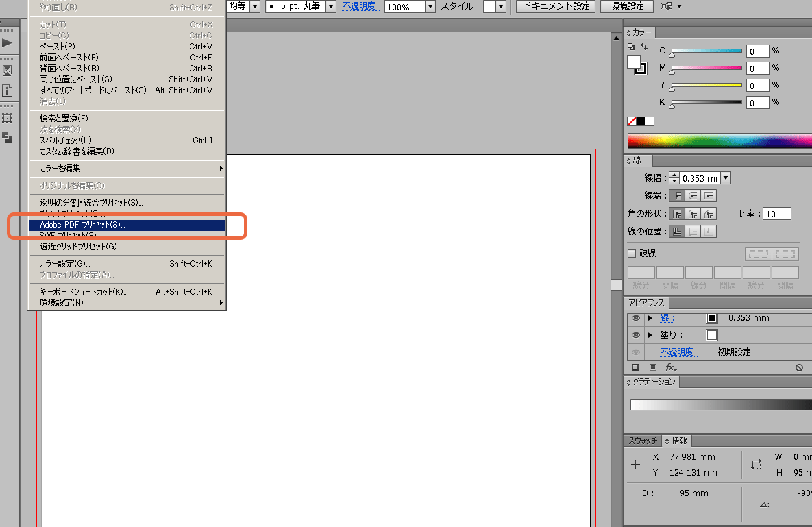
Task: Add new fill in Appearance panel
Action: coord(653,367)
